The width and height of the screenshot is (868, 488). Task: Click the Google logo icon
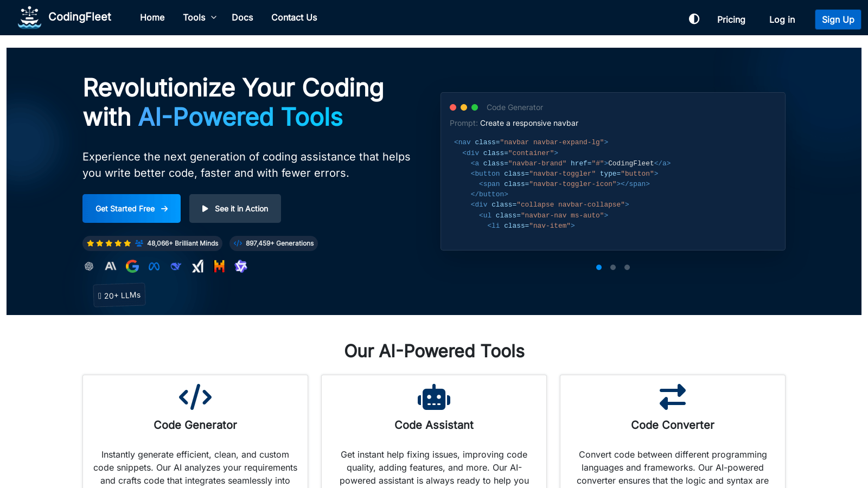coord(132,266)
